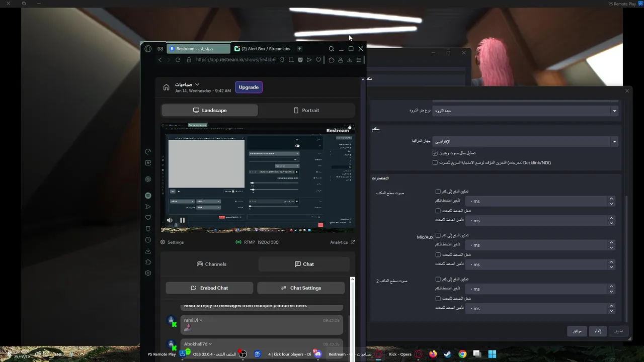Increase first desktop audio first delay
The width and height of the screenshot is (644, 362).
click(x=611, y=199)
